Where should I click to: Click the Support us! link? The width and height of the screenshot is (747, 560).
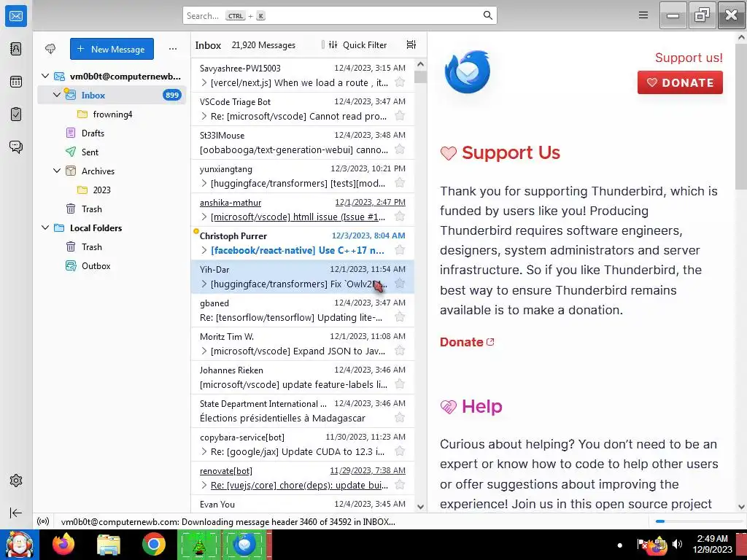[x=689, y=58]
